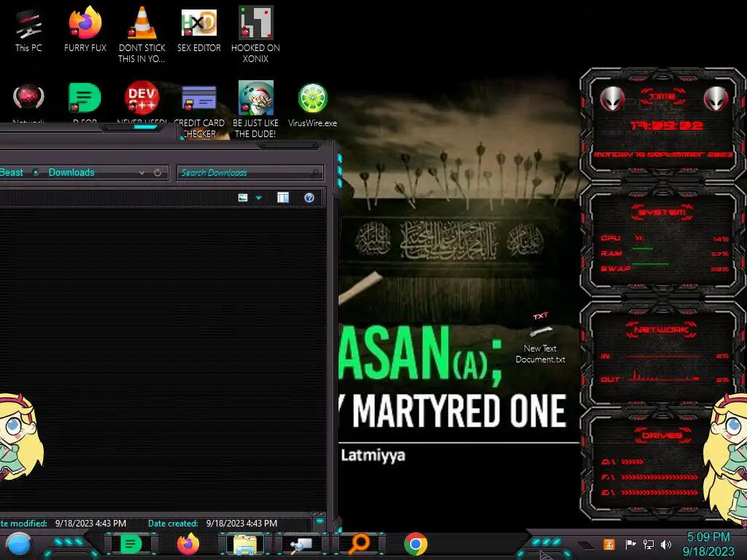The image size is (747, 560).
Task: Click the Drives panel header on gadget
Action: 662,435
